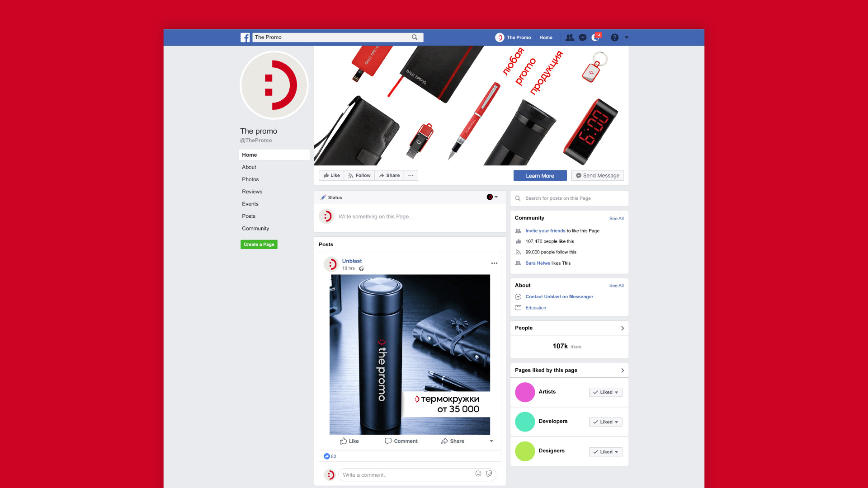Viewport: 868px width, 488px height.
Task: Open friend requests icon in top bar
Action: [570, 38]
